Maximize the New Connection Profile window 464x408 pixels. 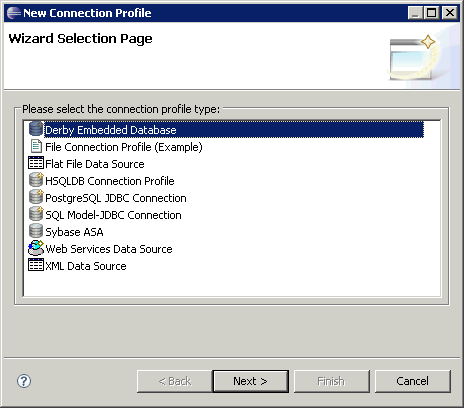(432, 13)
